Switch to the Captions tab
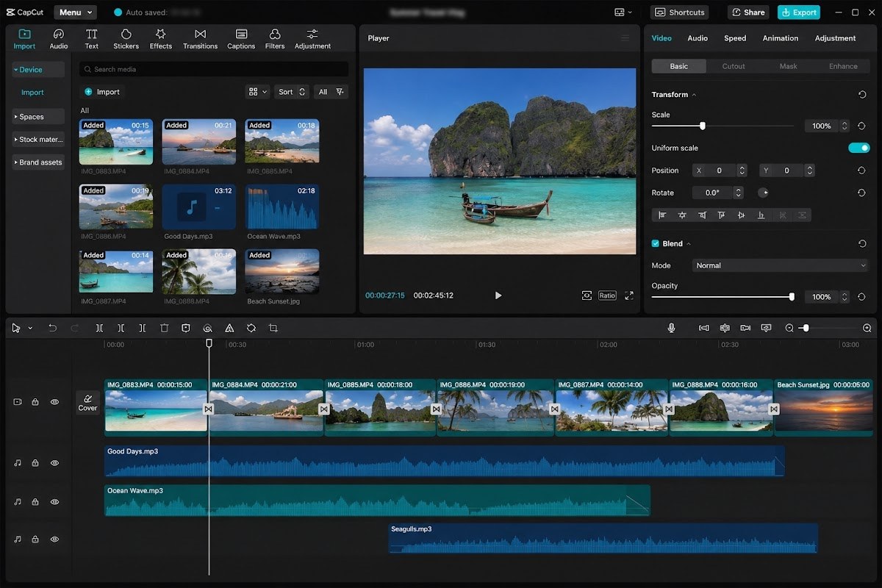This screenshot has height=588, width=882. click(241, 39)
